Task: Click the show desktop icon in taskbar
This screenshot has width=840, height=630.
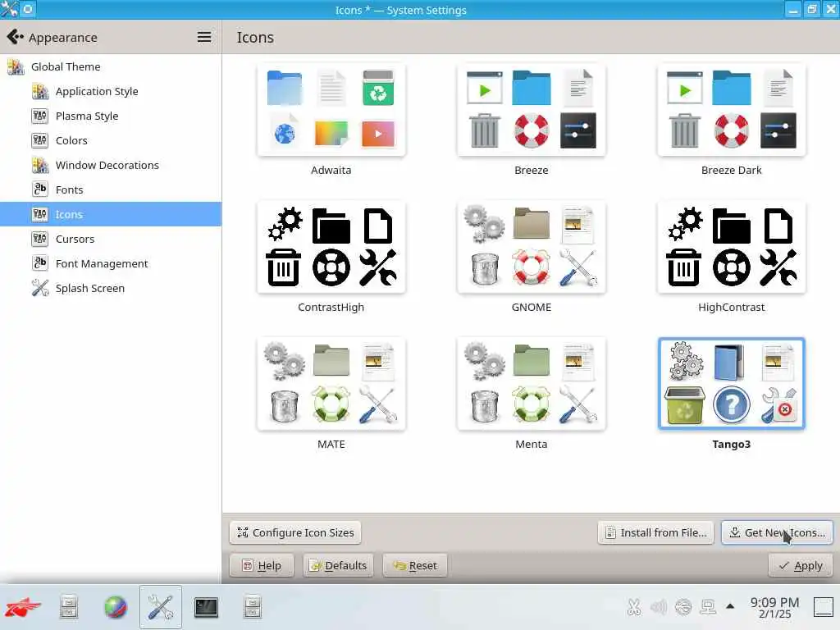Action: [824, 607]
